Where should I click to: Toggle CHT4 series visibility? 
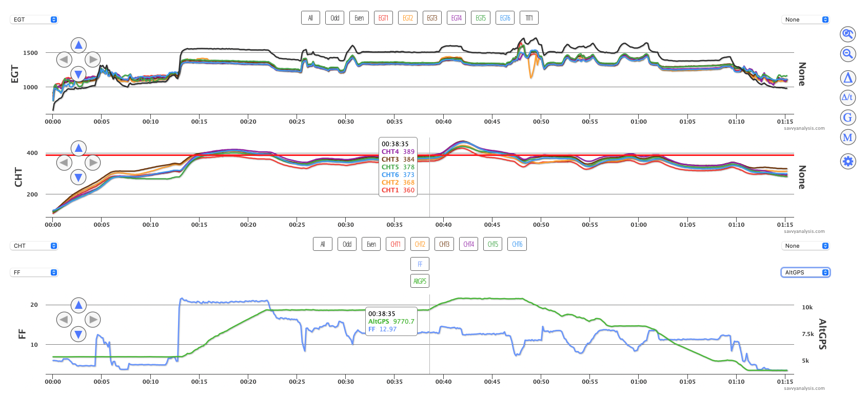[x=469, y=244]
